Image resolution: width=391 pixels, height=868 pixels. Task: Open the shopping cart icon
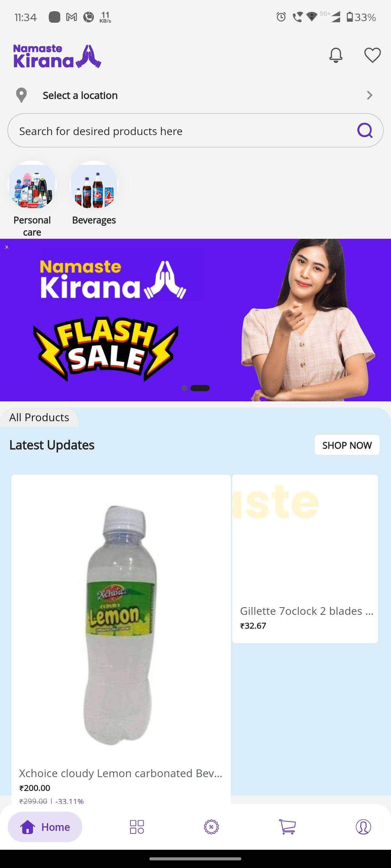click(287, 827)
